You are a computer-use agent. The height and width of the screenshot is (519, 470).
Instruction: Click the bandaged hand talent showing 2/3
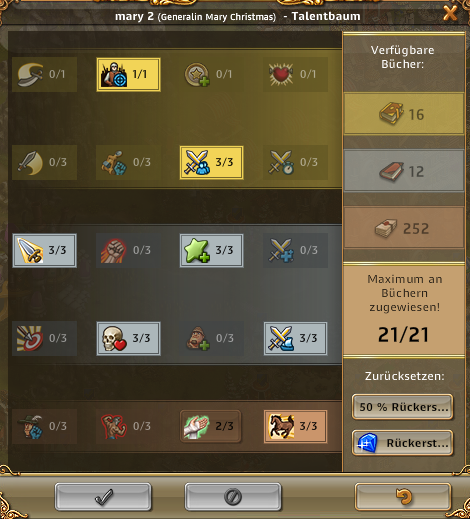pos(210,426)
